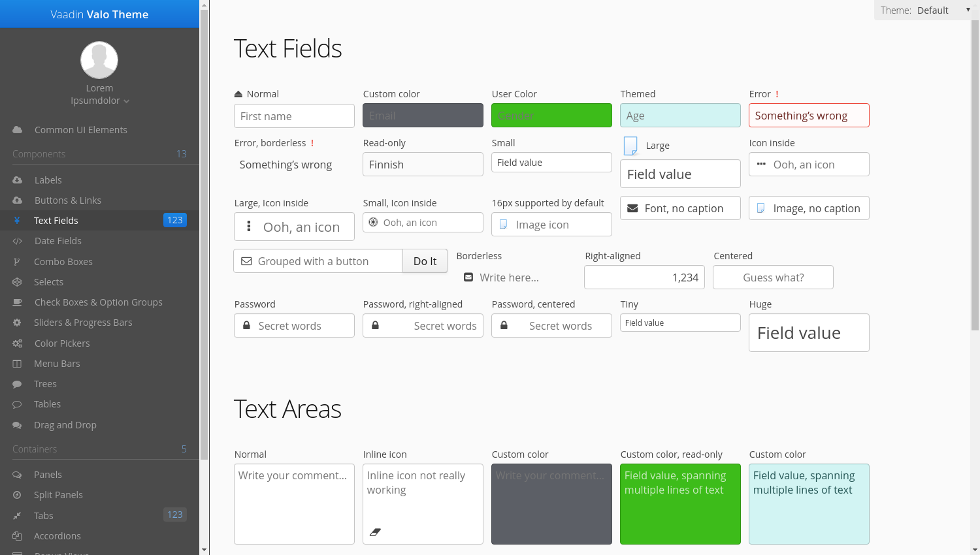Click the icon beside Panels
The height and width of the screenshot is (555, 980).
[x=18, y=475]
